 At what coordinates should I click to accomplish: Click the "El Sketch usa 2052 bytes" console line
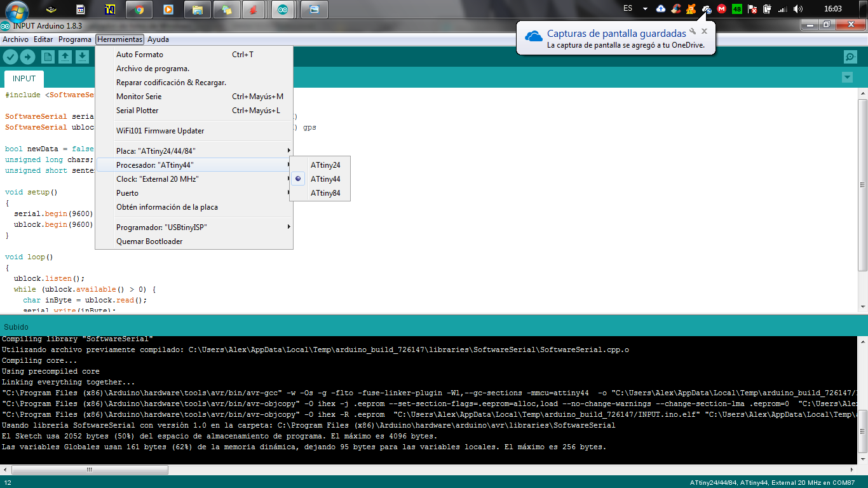[x=219, y=437]
